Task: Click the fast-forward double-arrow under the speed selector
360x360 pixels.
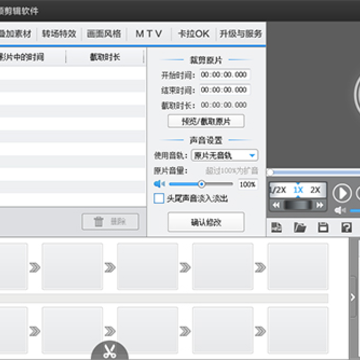Action: tap(320, 205)
